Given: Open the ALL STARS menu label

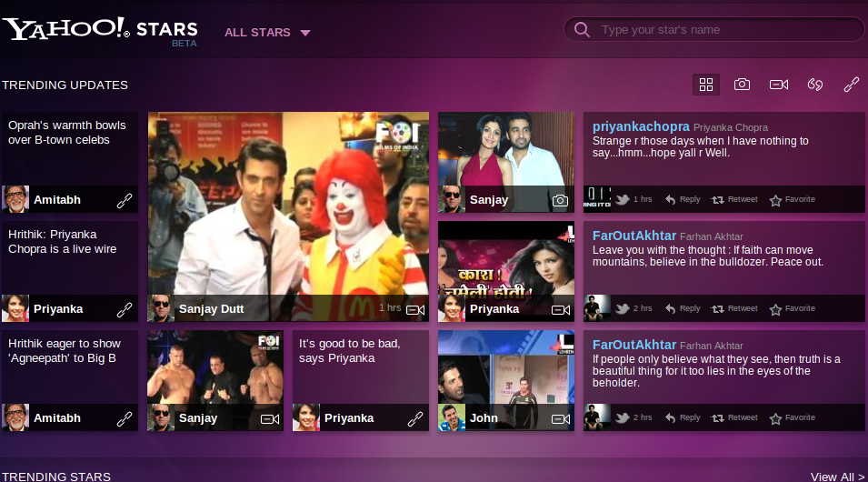Looking at the screenshot, I should (x=257, y=33).
